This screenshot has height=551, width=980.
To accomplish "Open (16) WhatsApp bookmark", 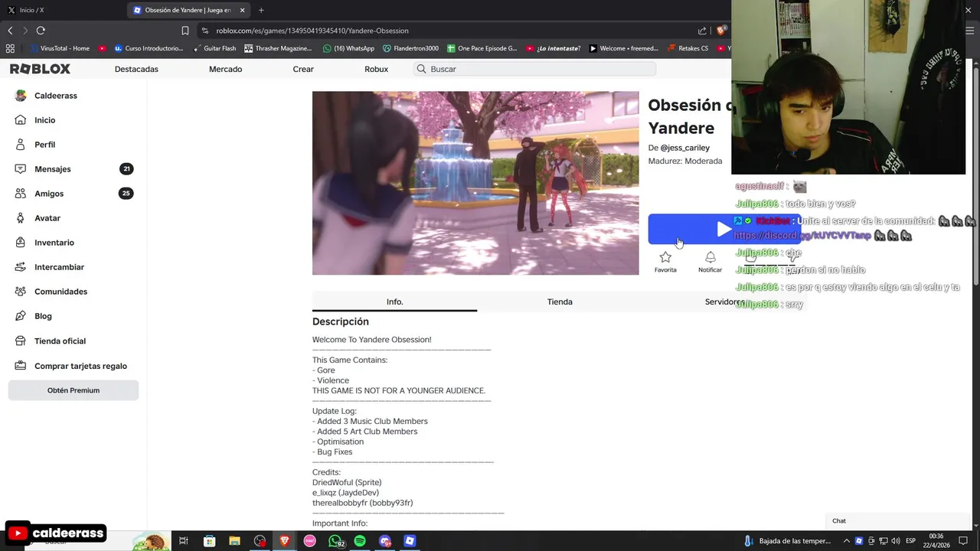I will click(348, 48).
